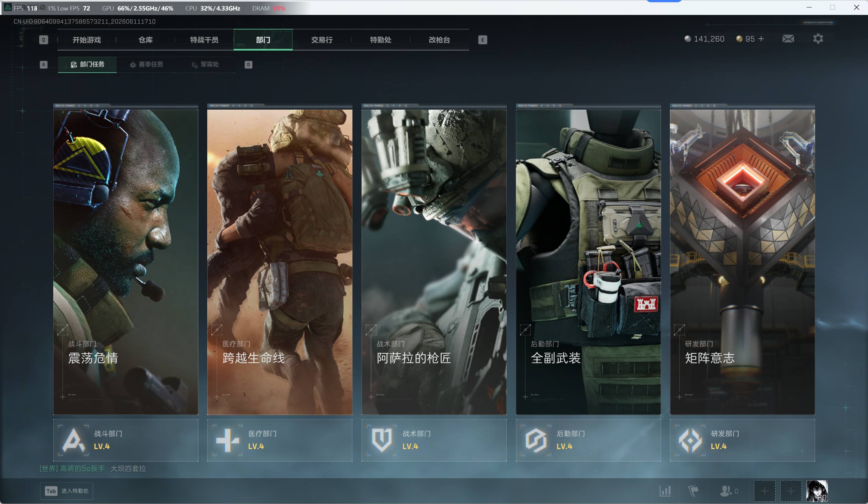Open the 交易行 tab
Image resolution: width=868 pixels, height=504 pixels.
[x=322, y=40]
